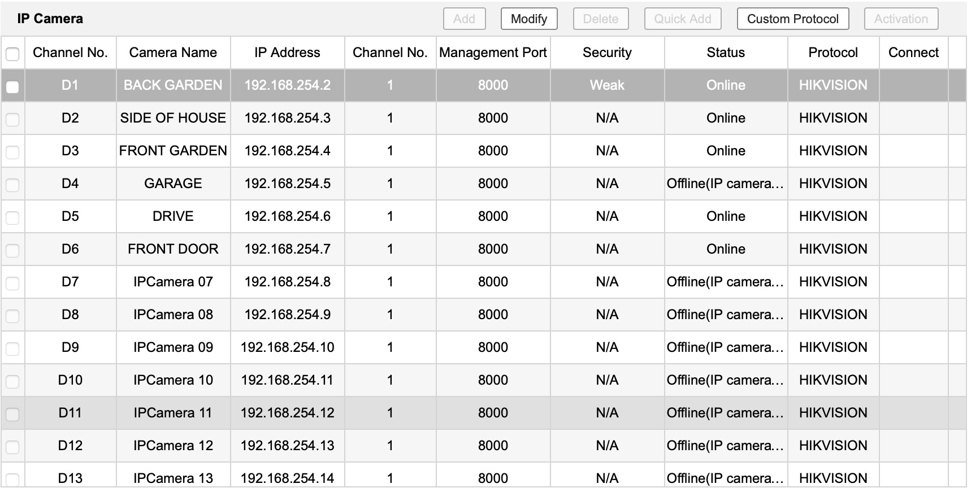Click the Management Port column header

[x=493, y=53]
